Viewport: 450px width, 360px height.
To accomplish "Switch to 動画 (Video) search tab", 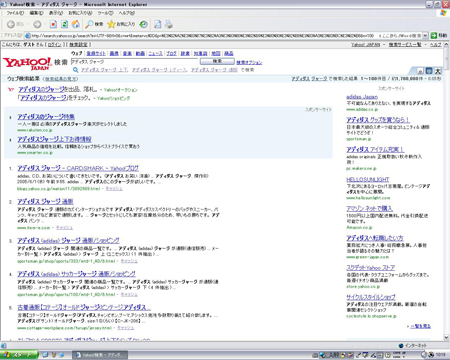I will 140,53.
